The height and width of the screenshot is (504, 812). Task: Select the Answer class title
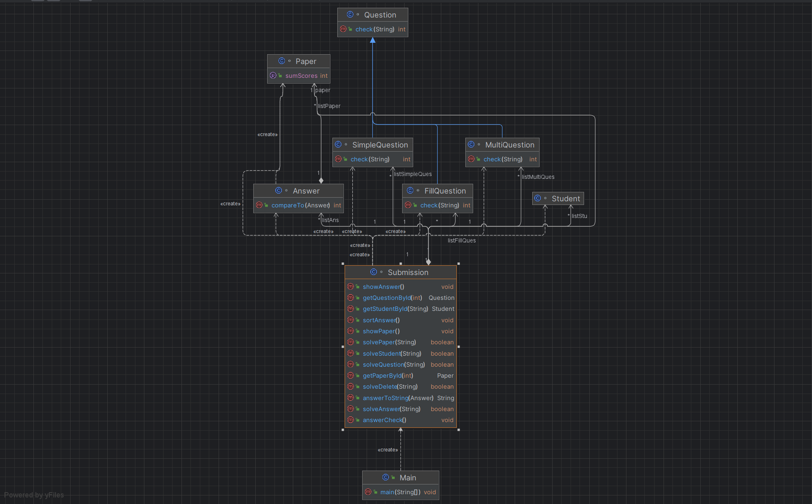[306, 191]
